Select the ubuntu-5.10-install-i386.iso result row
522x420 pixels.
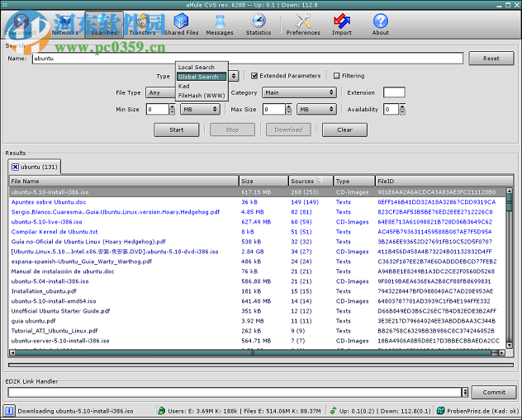(258, 192)
